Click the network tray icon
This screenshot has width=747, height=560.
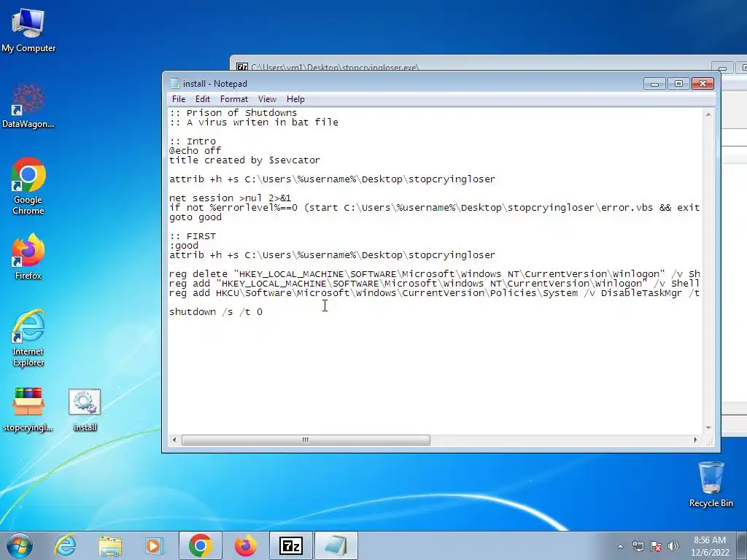(x=638, y=546)
